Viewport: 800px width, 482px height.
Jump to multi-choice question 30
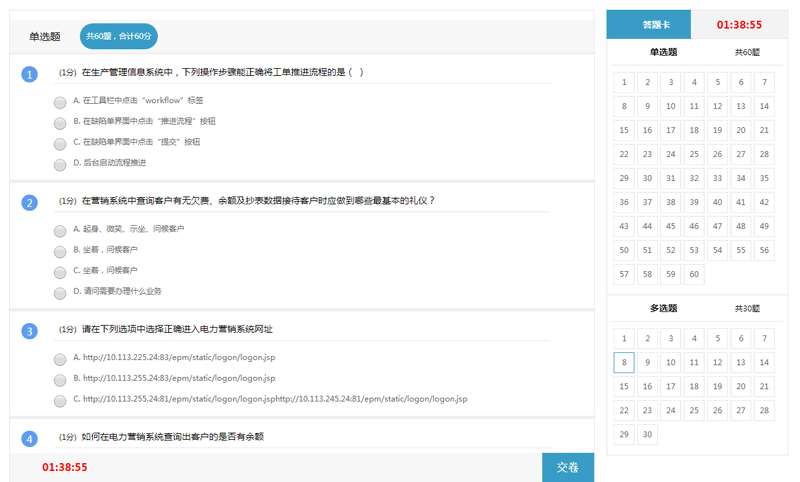coord(647,434)
